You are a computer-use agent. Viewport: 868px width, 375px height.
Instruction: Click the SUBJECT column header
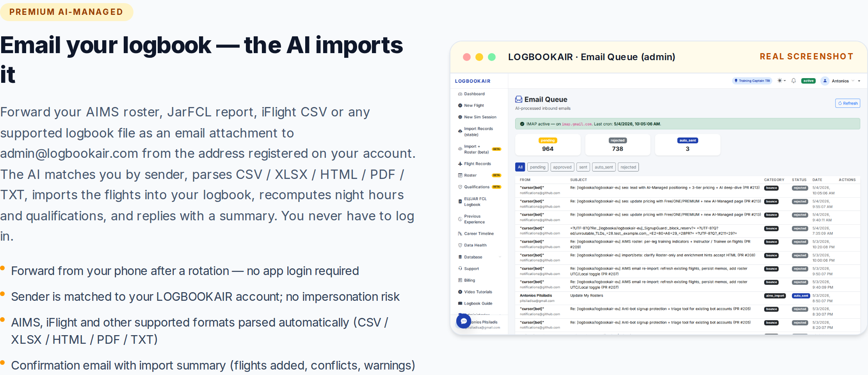click(578, 180)
